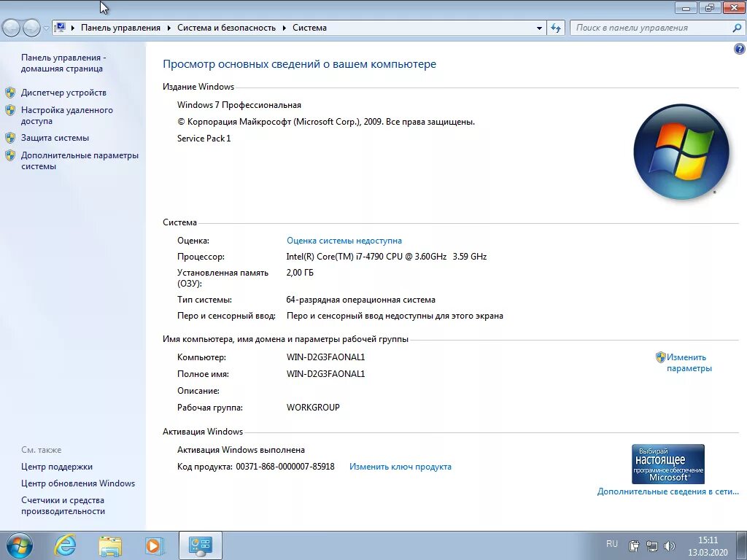Open volume speaker tray icon
This screenshot has height=560, width=747.
pos(670,545)
